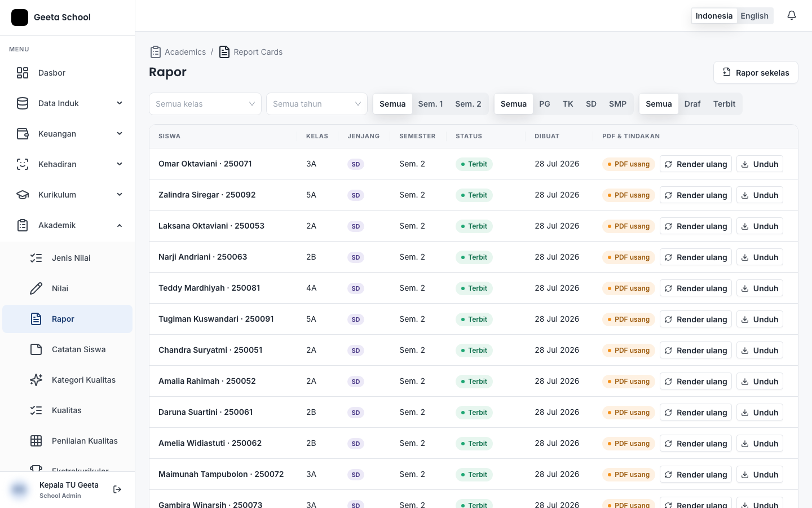Collapse the Akademik menu chevron
Image resolution: width=812 pixels, height=508 pixels.
120,225
